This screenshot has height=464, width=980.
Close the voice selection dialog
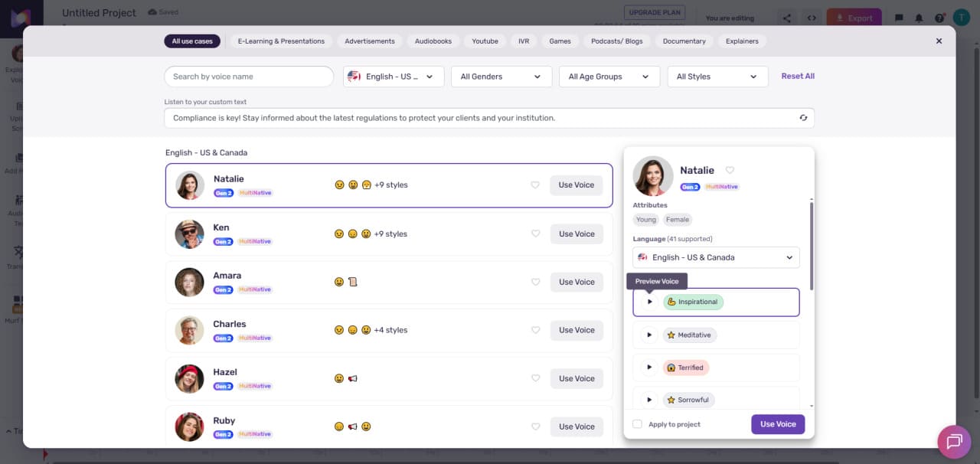click(x=939, y=41)
